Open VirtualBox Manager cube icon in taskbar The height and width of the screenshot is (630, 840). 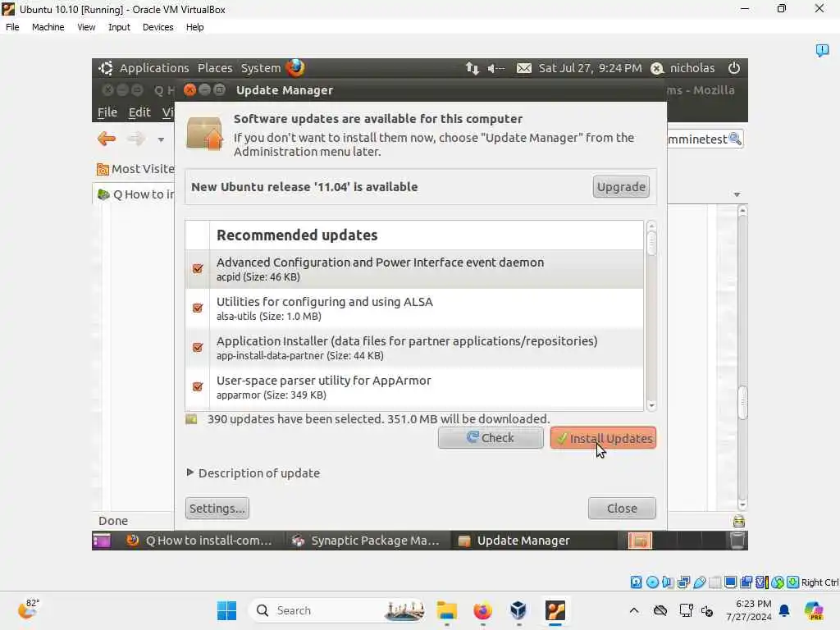[518, 610]
